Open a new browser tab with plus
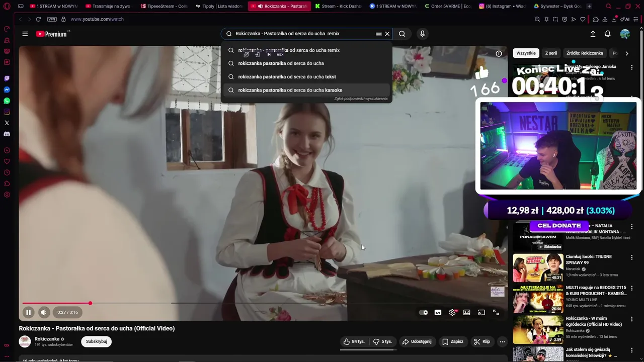 click(x=589, y=6)
